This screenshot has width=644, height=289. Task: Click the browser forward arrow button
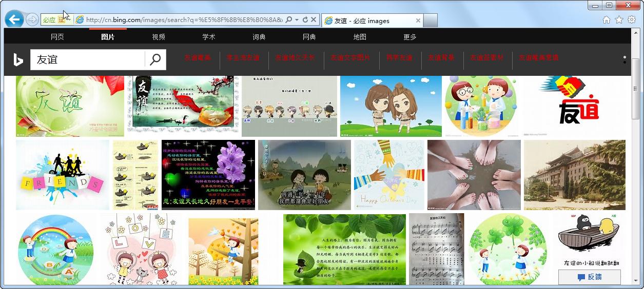[32, 19]
